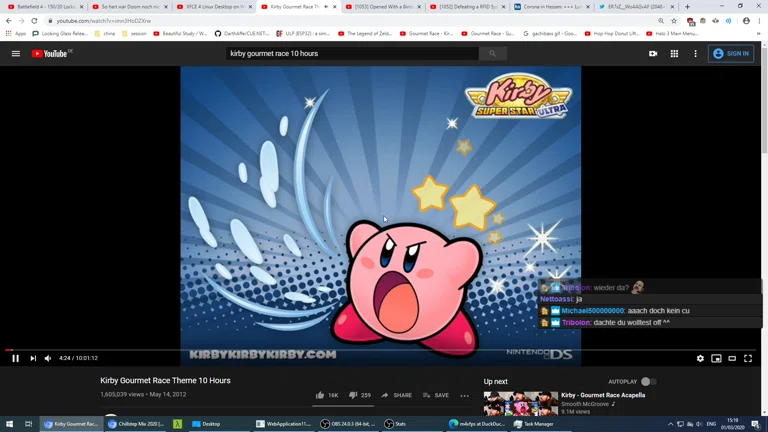Switch to the [1052] Defeating a RFID tab
The image size is (768, 432).
[x=468, y=7]
